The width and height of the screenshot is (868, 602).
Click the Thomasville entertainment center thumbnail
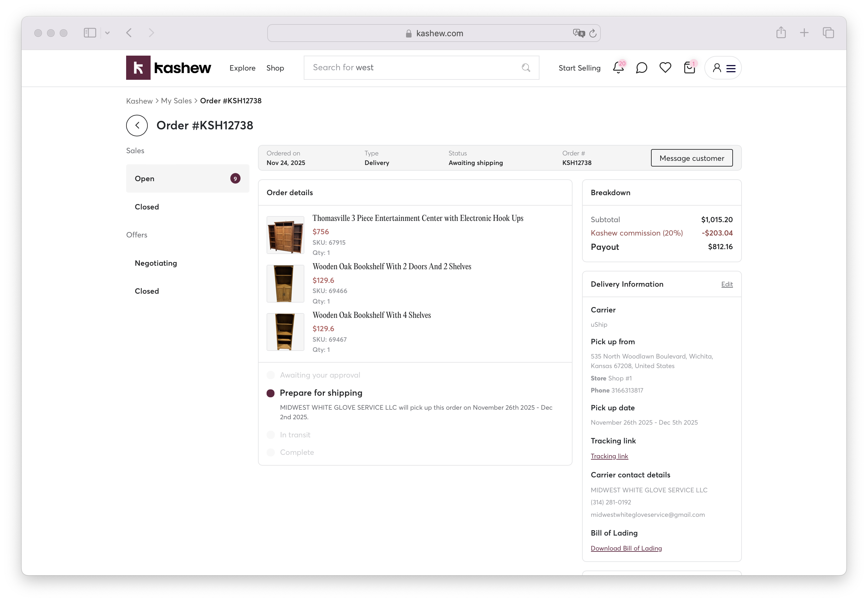click(x=285, y=235)
